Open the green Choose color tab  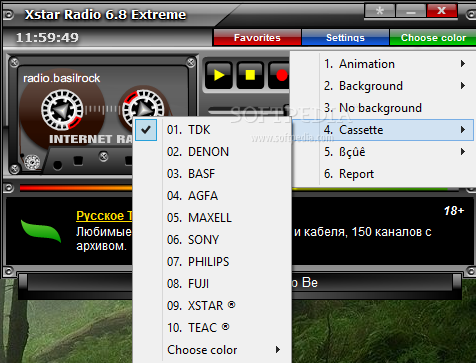(x=433, y=38)
